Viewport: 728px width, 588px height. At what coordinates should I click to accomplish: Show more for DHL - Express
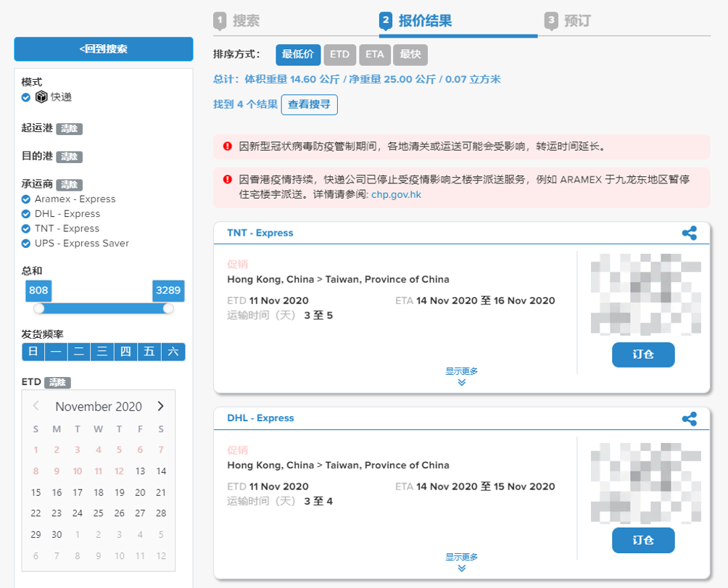461,557
